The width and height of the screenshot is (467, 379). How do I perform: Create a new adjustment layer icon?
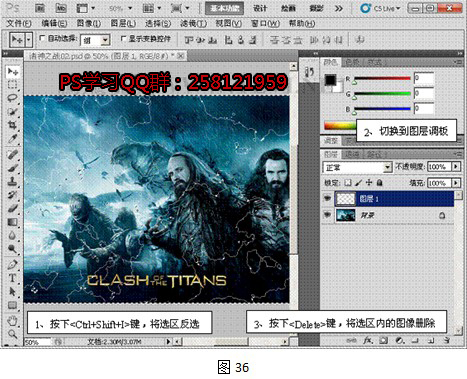399,340
